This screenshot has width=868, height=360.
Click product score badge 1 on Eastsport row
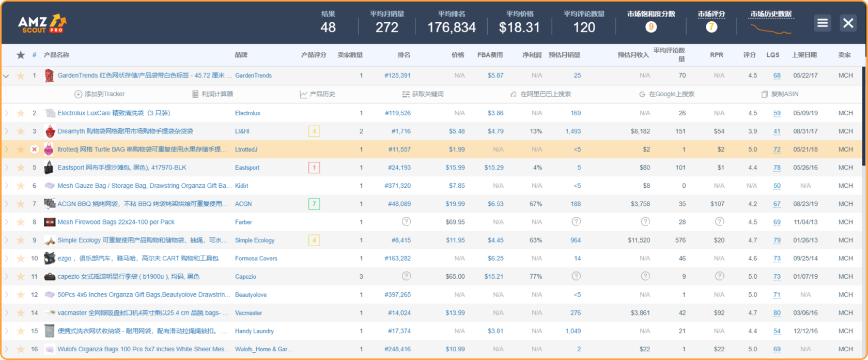[x=314, y=168]
